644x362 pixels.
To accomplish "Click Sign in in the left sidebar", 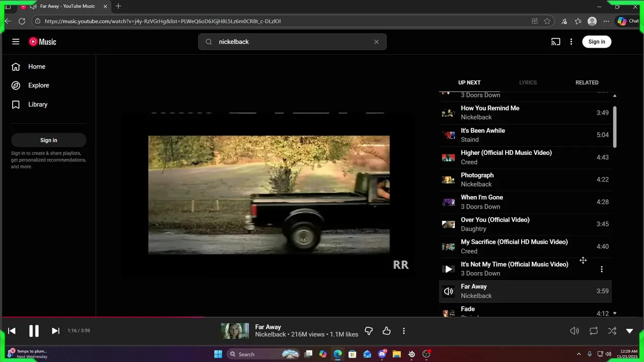I will (49, 140).
